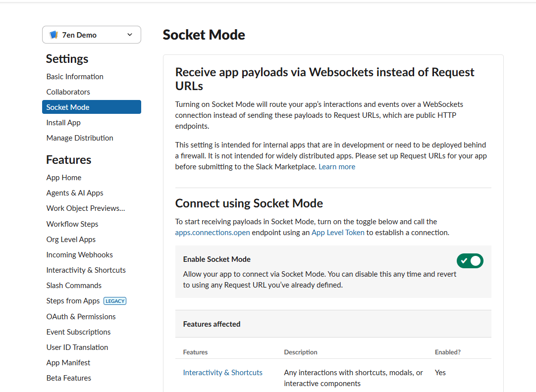Image resolution: width=536 pixels, height=392 pixels.
Task: Go to Slash Commands
Action: coord(74,286)
